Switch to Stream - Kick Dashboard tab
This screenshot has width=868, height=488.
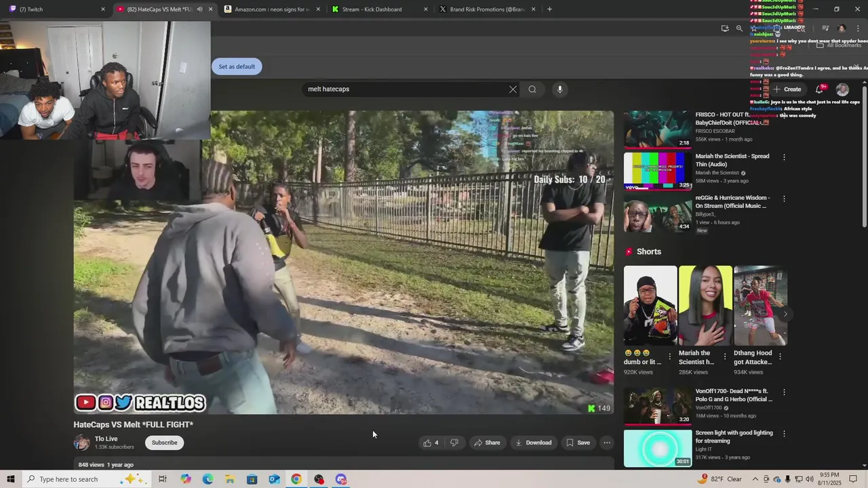tap(378, 9)
